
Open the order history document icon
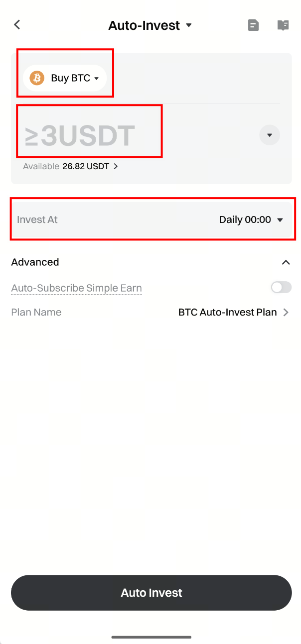point(253,25)
